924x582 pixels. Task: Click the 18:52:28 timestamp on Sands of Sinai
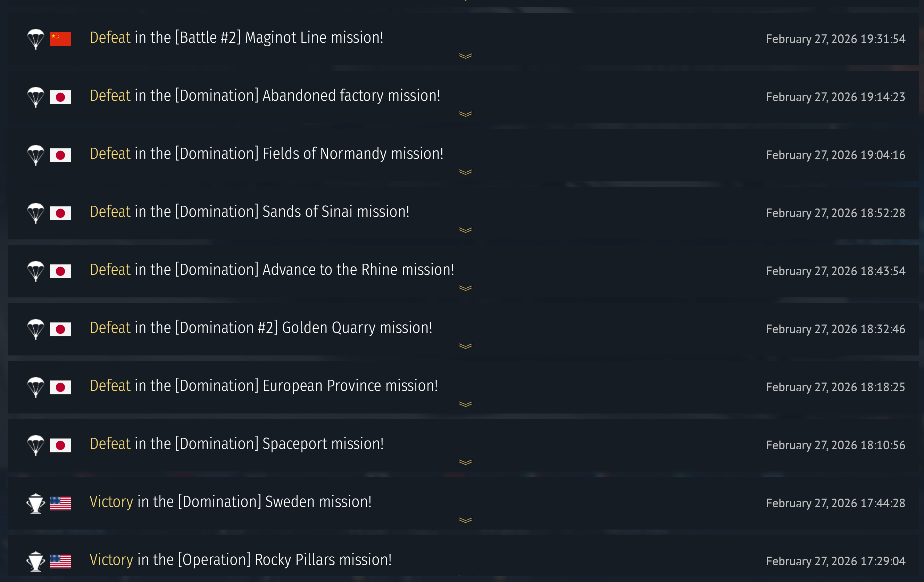(835, 213)
